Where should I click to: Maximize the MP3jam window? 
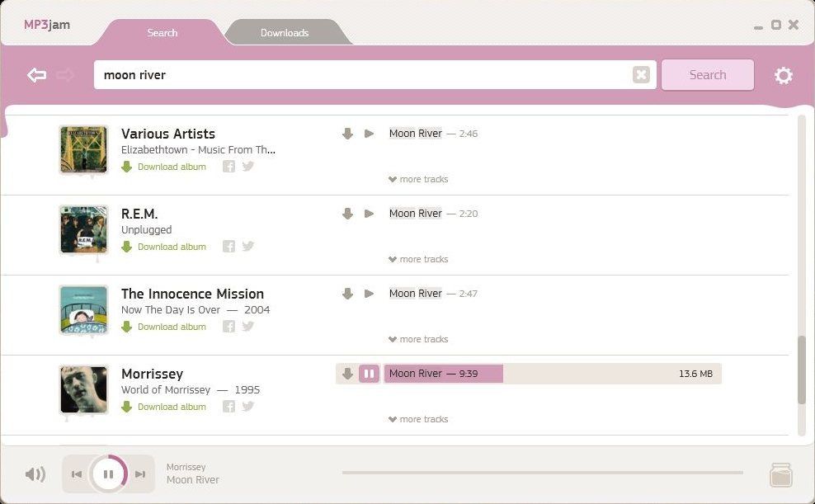pyautogui.click(x=776, y=25)
